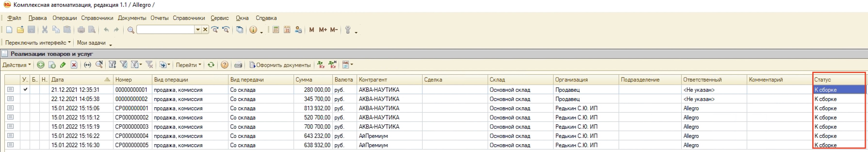Click the add by copying icon
868x152 pixels.
[x=52, y=65]
